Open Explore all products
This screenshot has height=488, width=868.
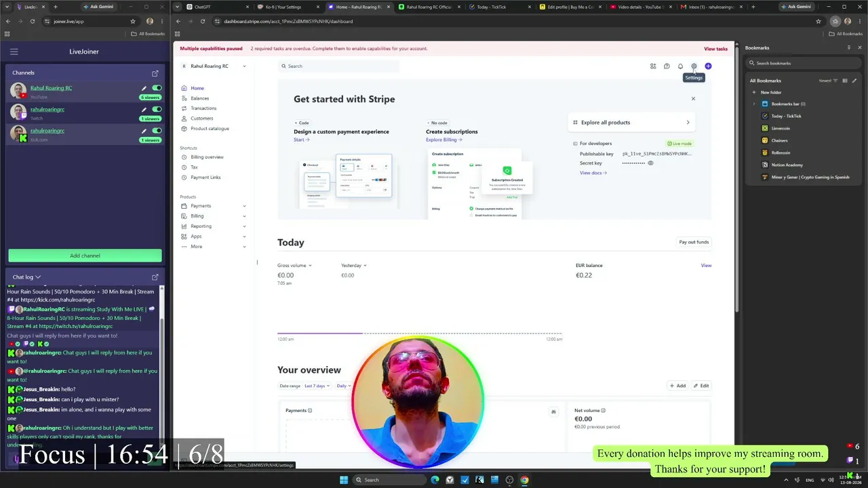(x=632, y=123)
